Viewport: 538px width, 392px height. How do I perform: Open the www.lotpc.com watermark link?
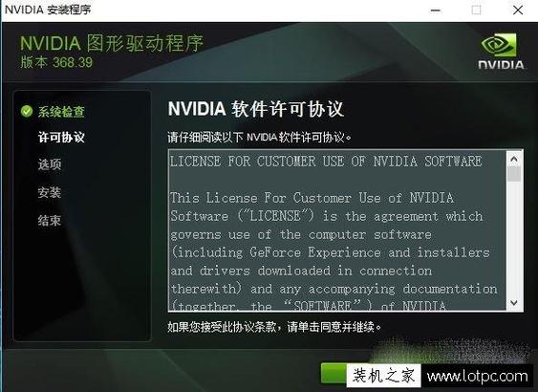477,376
